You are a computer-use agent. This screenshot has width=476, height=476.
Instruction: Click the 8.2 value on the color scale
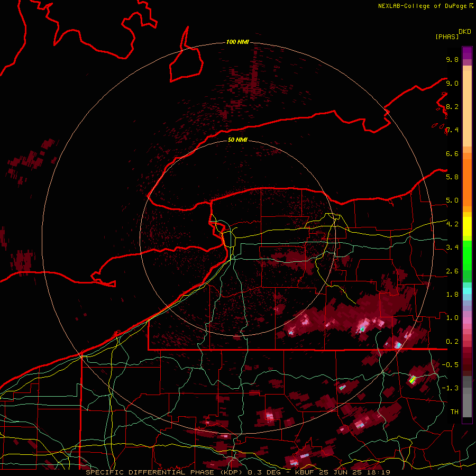pyautogui.click(x=452, y=106)
